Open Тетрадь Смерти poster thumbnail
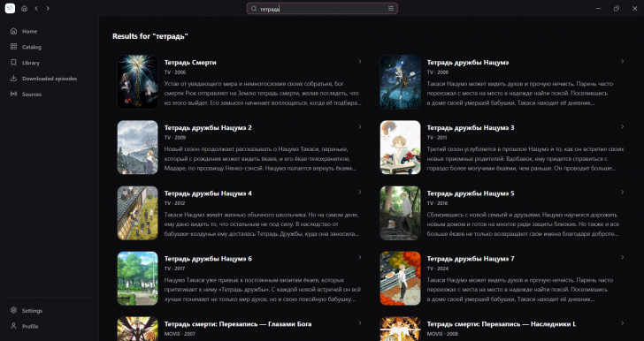This screenshot has height=341, width=644. (138, 82)
